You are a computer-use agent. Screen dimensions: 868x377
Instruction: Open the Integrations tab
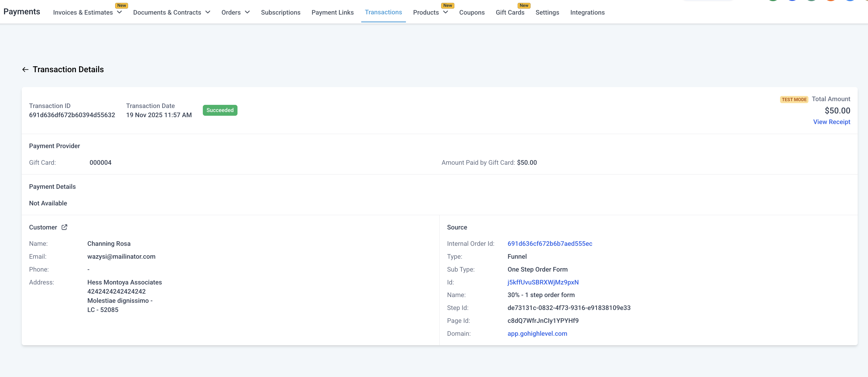coord(587,13)
